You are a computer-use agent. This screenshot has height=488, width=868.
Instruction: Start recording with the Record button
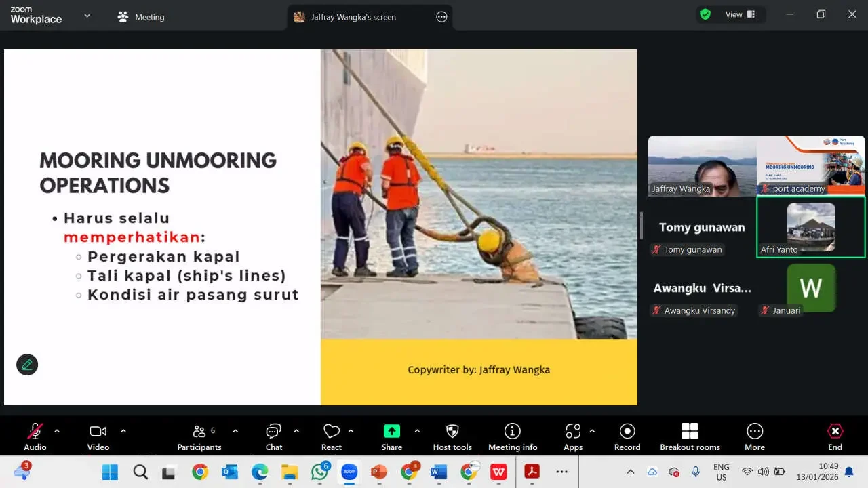tap(627, 436)
